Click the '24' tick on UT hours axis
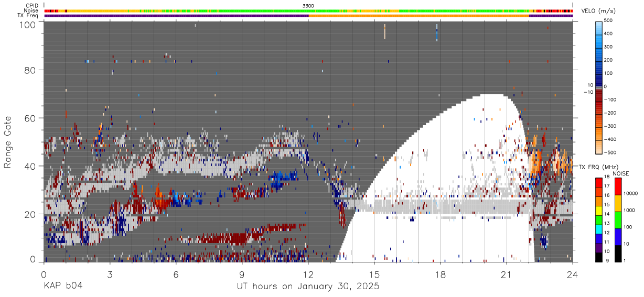This screenshot has height=297, width=644. [x=573, y=274]
